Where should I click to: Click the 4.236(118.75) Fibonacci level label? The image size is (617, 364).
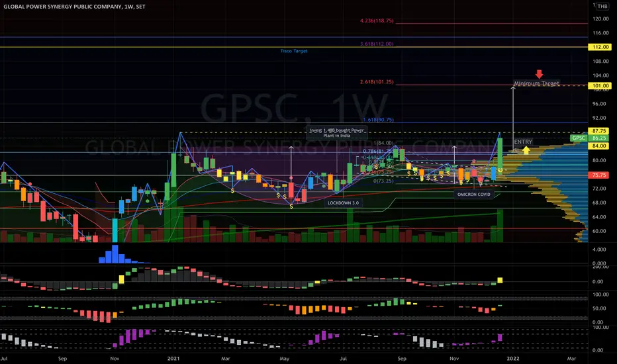pyautogui.click(x=377, y=21)
